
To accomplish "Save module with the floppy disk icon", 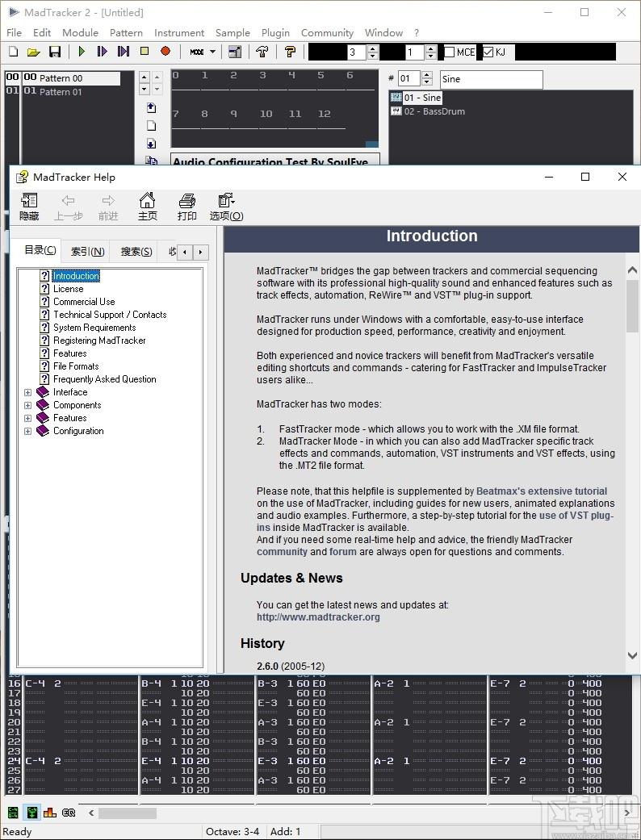I will [x=55, y=52].
